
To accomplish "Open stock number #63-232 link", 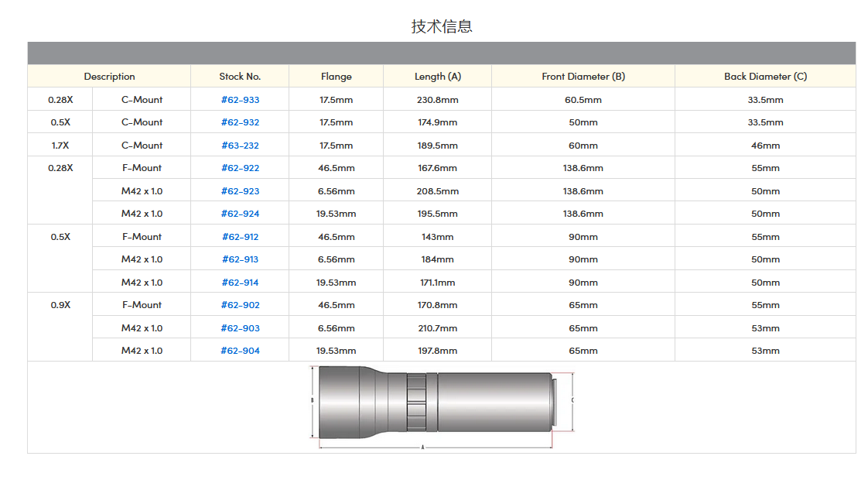I will tap(241, 146).
